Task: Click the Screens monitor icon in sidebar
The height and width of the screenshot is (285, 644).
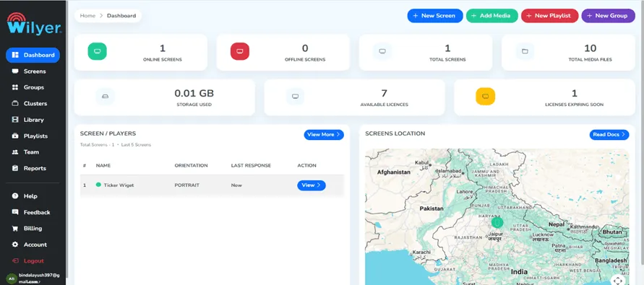Action: (x=15, y=71)
